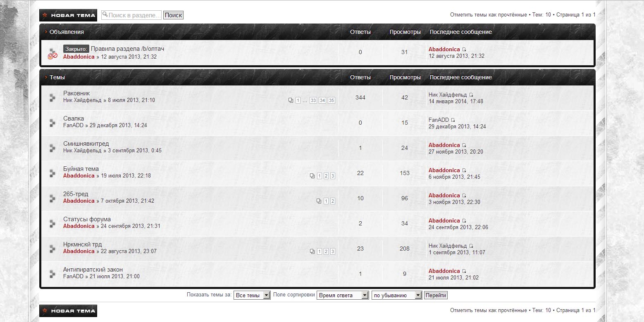644x322 pixels.
Task: Jump to last post icon in Свалка row
Action: 453,120
